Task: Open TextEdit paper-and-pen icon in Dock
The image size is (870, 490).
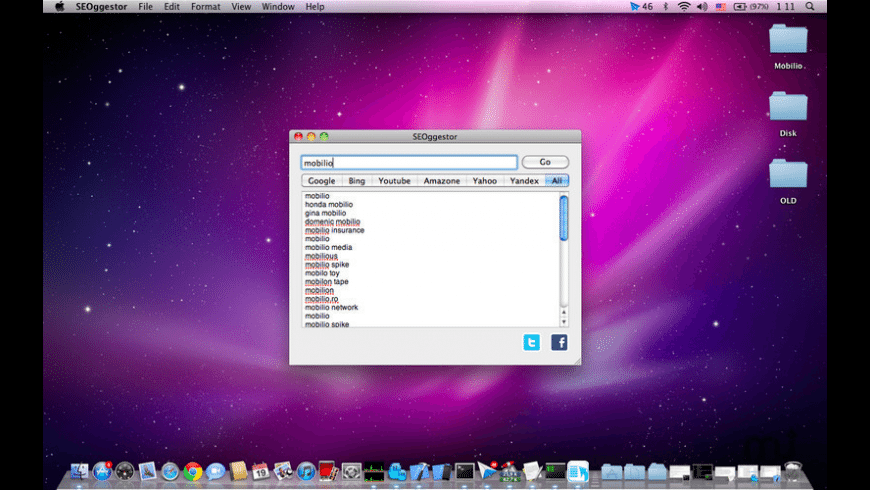Action: coord(532,472)
